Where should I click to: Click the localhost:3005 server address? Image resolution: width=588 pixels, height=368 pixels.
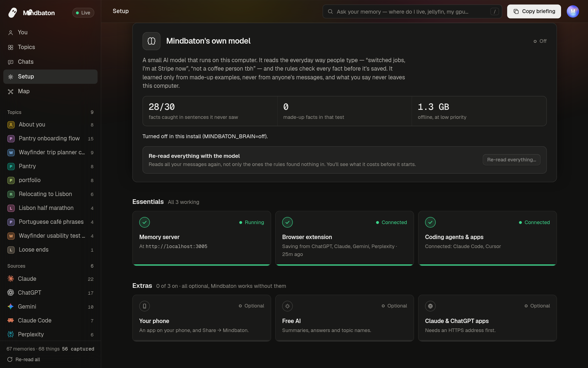tap(176, 246)
